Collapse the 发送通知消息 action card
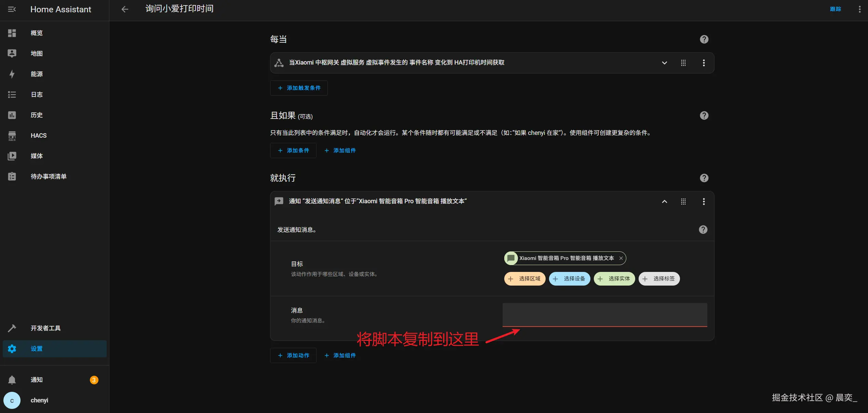The width and height of the screenshot is (868, 413). (x=664, y=202)
